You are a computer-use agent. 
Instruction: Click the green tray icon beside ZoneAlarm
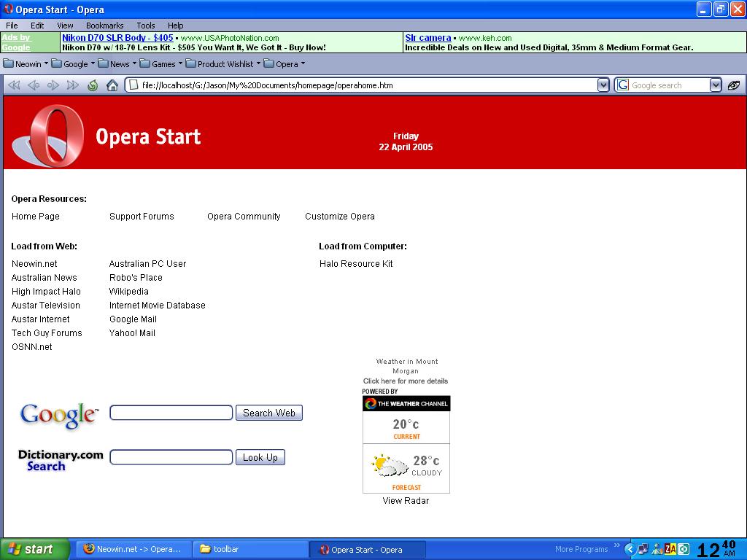[x=684, y=549]
